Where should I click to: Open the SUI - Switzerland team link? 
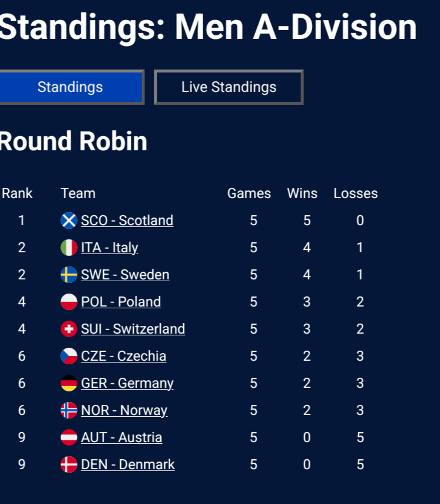click(x=133, y=329)
